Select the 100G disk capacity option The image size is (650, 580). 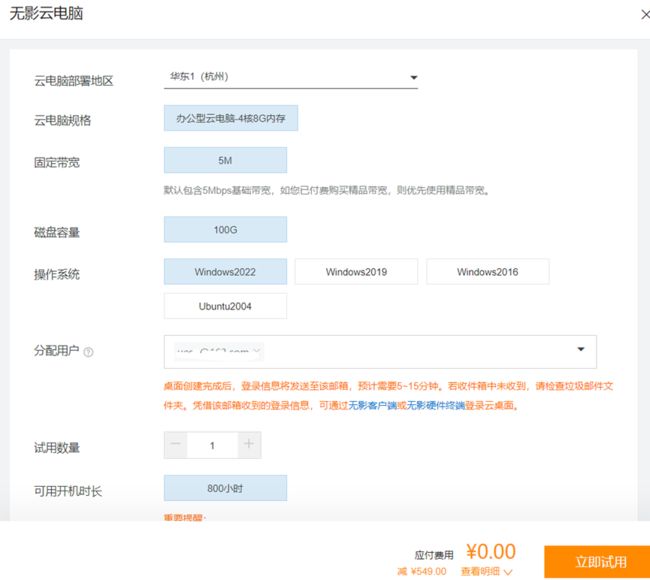(225, 229)
